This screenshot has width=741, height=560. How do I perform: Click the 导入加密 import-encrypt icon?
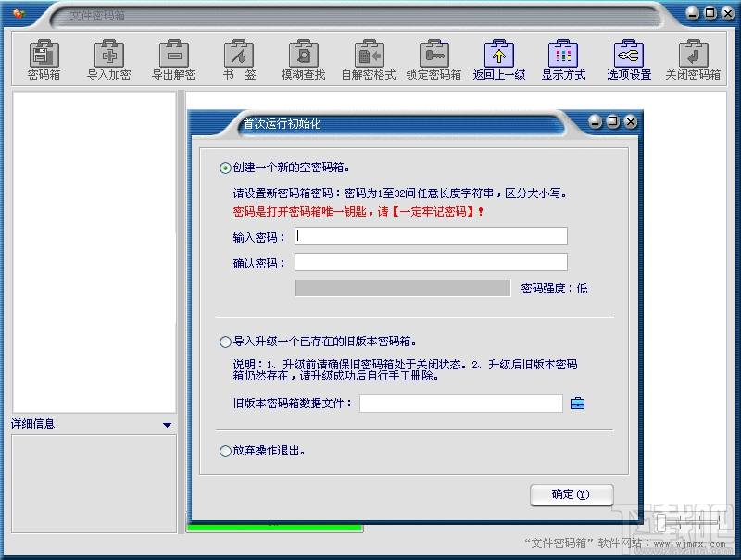(108, 59)
